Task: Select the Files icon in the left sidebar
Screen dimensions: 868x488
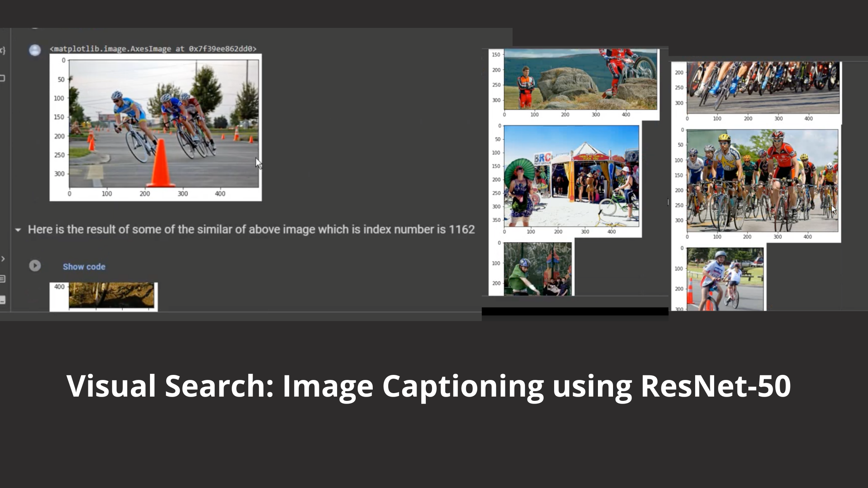Action: pos(3,77)
